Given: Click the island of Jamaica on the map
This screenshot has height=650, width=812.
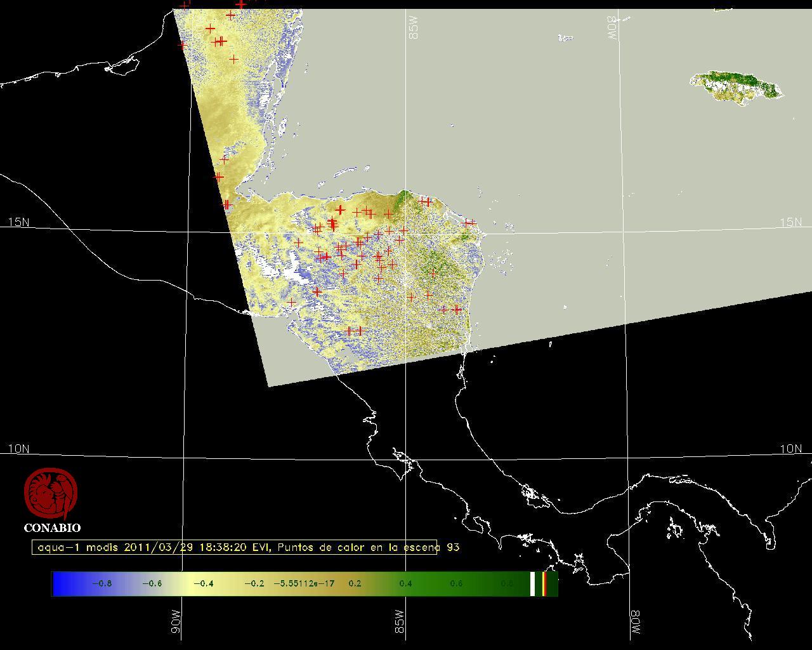Looking at the screenshot, I should point(736,87).
